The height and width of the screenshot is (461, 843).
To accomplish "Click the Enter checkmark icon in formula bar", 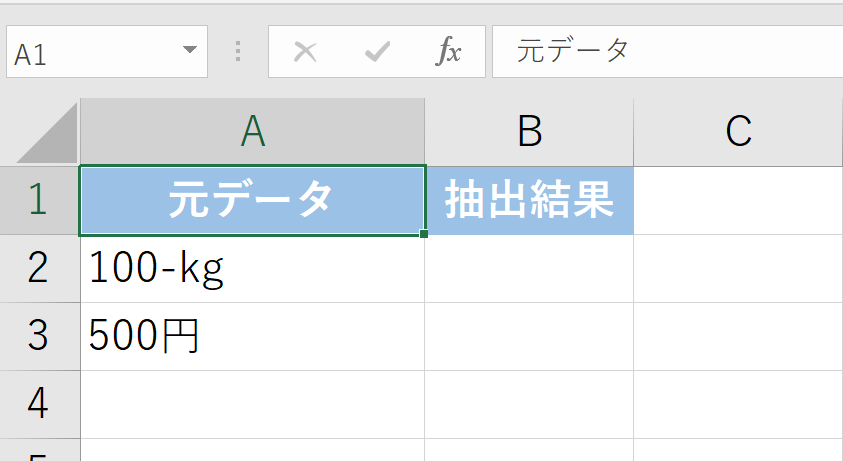I will tap(377, 52).
